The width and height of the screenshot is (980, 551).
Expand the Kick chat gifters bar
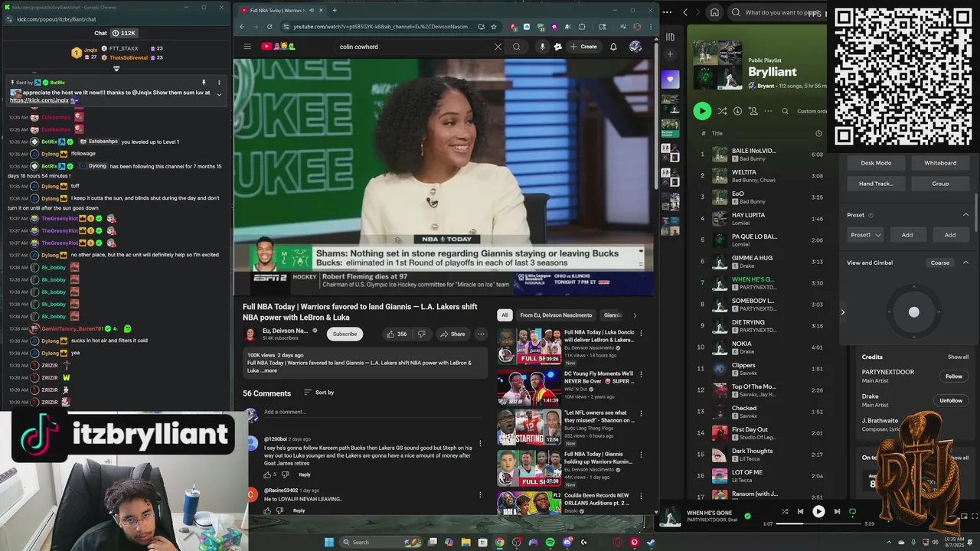[116, 68]
